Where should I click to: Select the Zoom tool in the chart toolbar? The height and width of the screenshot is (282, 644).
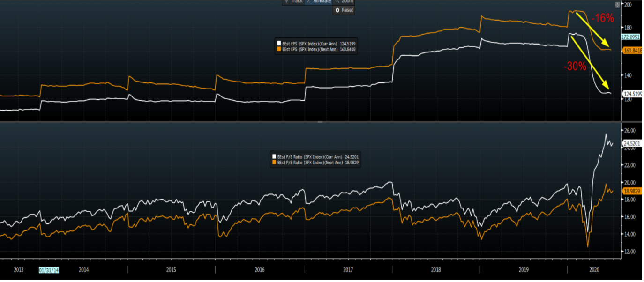[344, 1]
